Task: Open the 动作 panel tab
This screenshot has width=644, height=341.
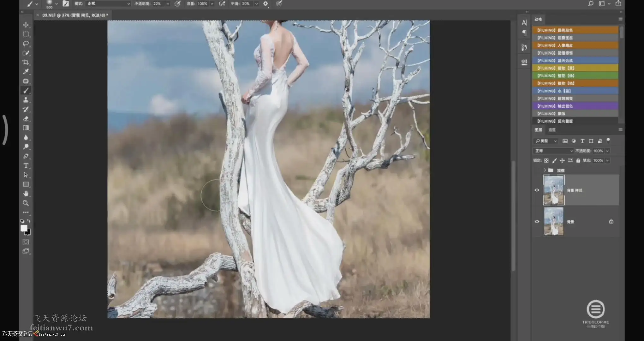Action: pyautogui.click(x=538, y=19)
